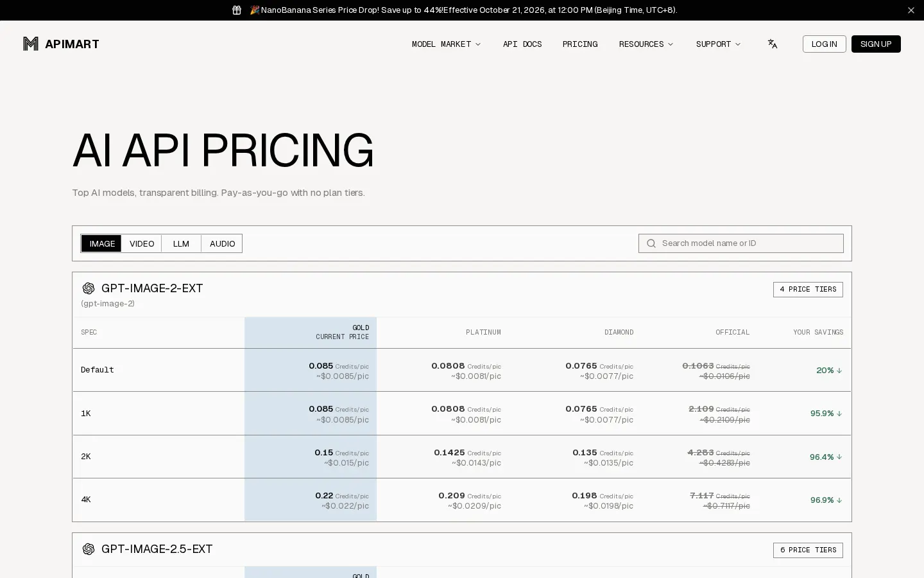Click the APIMART brand name text
Screen dimensions: 924x578
point(72,44)
